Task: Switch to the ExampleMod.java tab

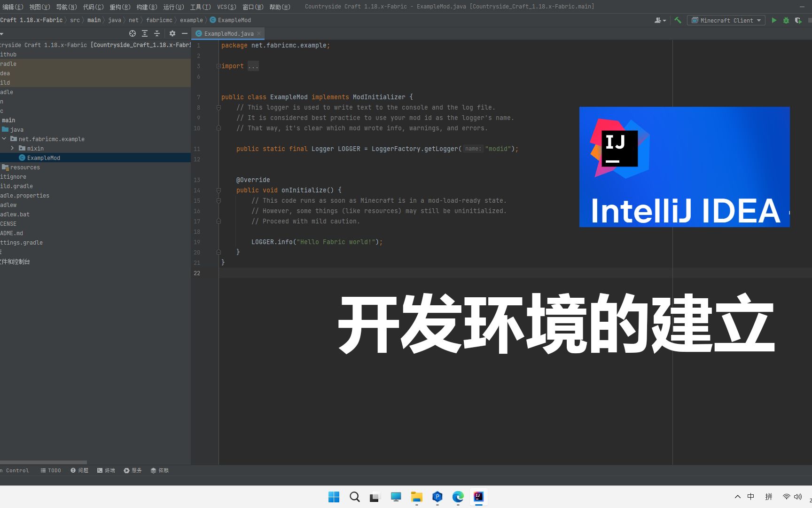Action: 228,33
